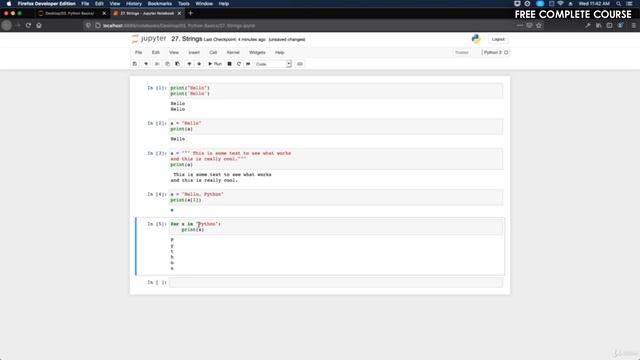The width and height of the screenshot is (640, 360).
Task: Open Spotlight search icon in menu bar
Action: tap(619, 4)
